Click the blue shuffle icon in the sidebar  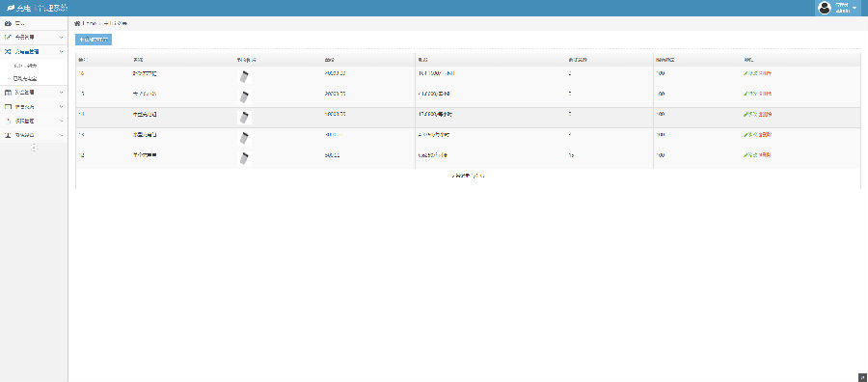point(9,51)
